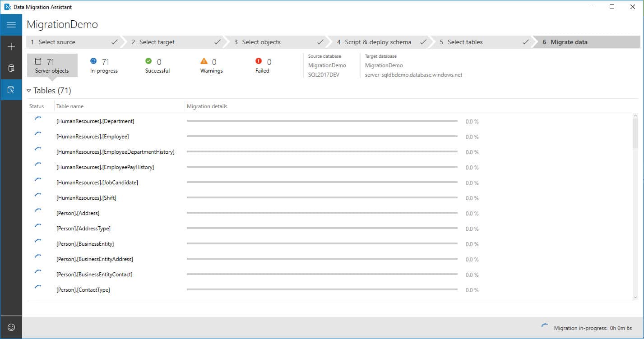Image resolution: width=644 pixels, height=339 pixels.
Task: Go to step 1 Select source
Action: (74, 42)
